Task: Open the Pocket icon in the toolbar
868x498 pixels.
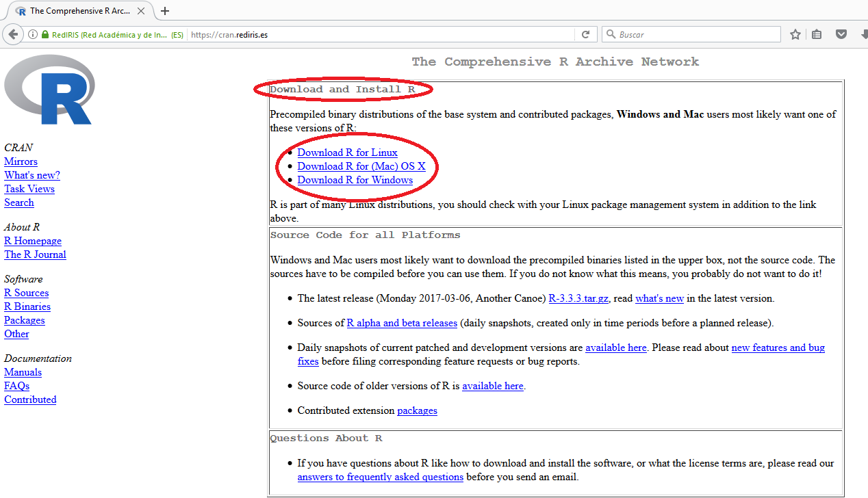Action: coord(841,34)
